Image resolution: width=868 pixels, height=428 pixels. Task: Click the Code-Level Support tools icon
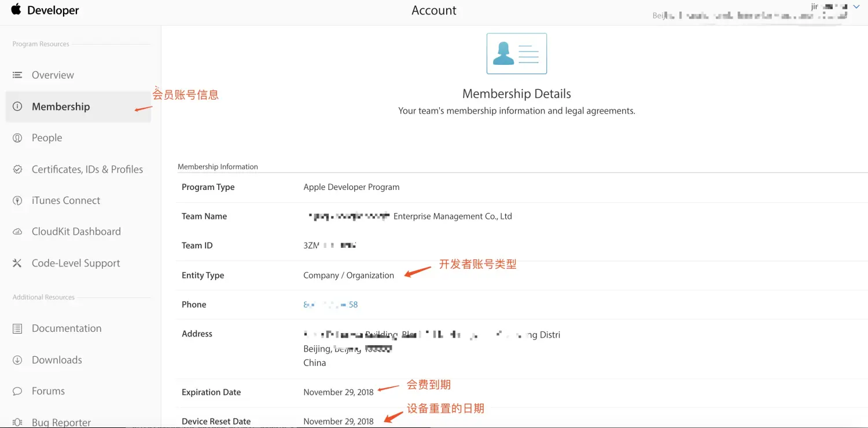pos(17,263)
